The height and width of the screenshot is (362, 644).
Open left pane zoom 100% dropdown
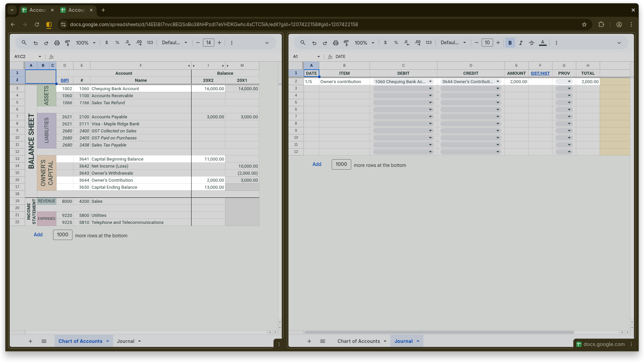(x=86, y=43)
